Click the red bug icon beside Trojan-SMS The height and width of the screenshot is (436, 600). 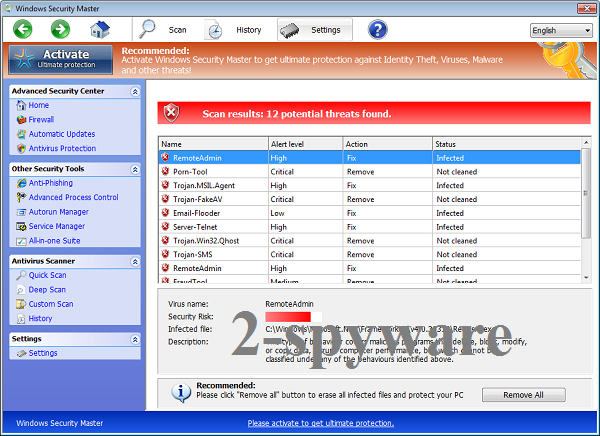click(165, 254)
